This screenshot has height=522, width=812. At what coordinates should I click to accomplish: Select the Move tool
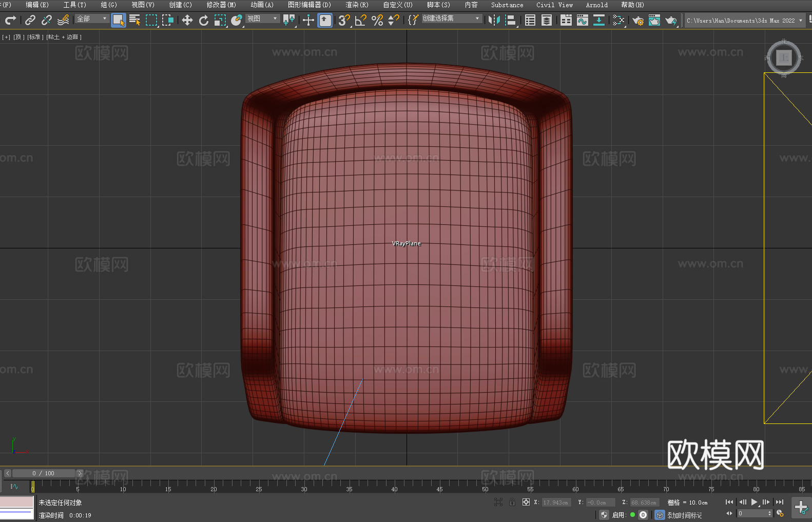(187, 20)
